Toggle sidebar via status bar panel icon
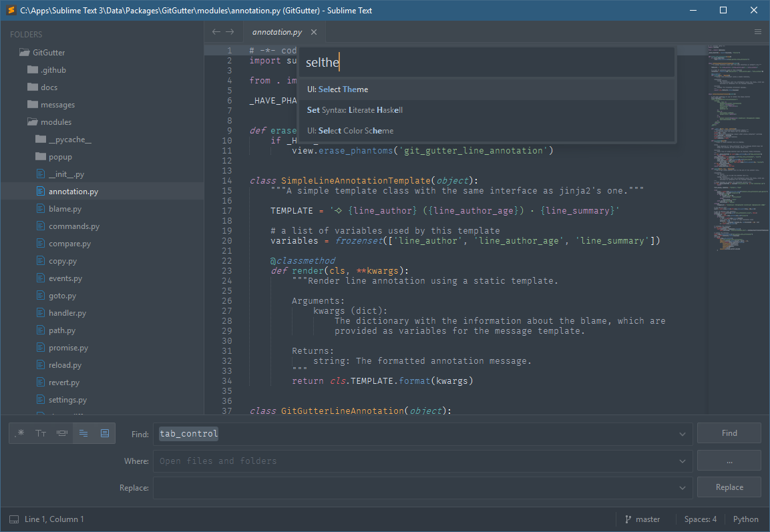770x532 pixels. pos(14,519)
